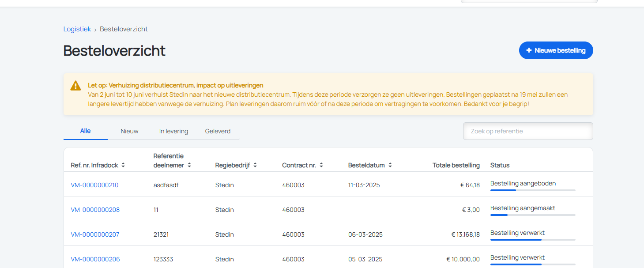Image resolution: width=644 pixels, height=268 pixels.
Task: Sort by Contract nr. column arrows
Action: click(321, 165)
